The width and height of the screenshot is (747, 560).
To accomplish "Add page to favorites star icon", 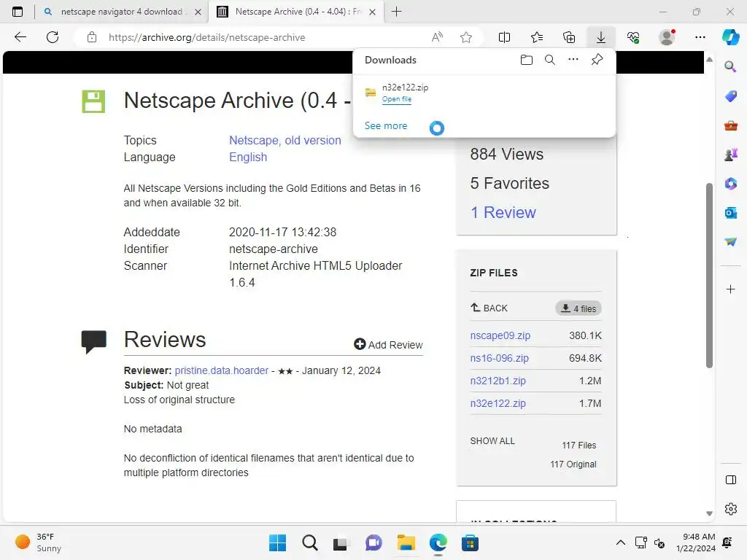I will [x=466, y=37].
